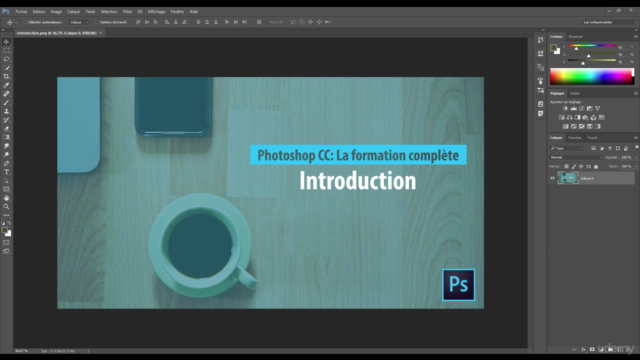Open the Edit Toolbar three-dots button
Viewport: 640px width, 360px height.
click(6, 215)
